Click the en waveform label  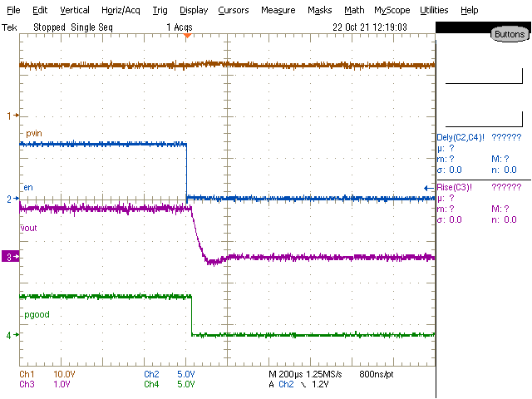point(28,187)
